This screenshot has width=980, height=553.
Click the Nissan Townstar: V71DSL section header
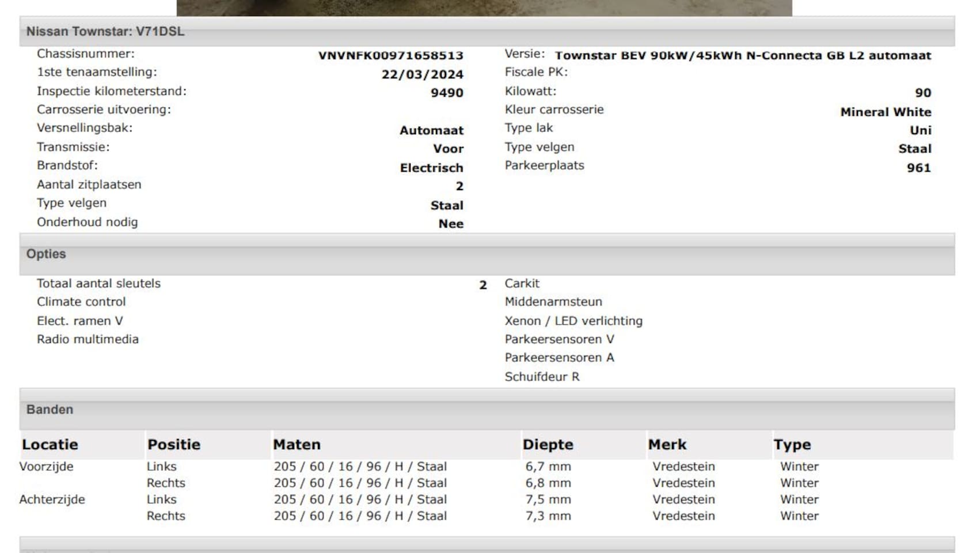[x=105, y=32]
